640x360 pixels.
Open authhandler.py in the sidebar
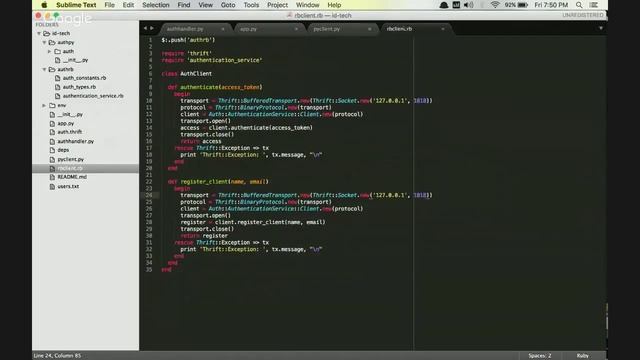coord(76,141)
